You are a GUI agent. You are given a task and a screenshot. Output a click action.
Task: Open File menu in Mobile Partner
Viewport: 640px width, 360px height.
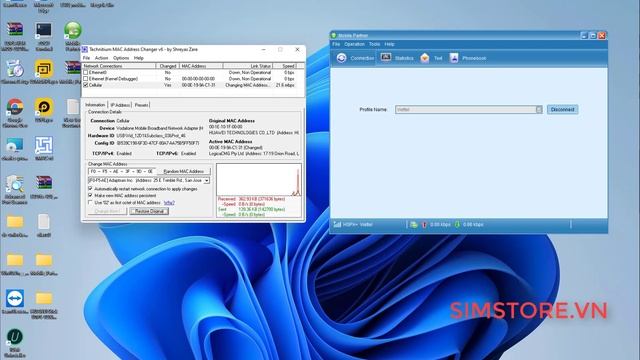point(336,44)
